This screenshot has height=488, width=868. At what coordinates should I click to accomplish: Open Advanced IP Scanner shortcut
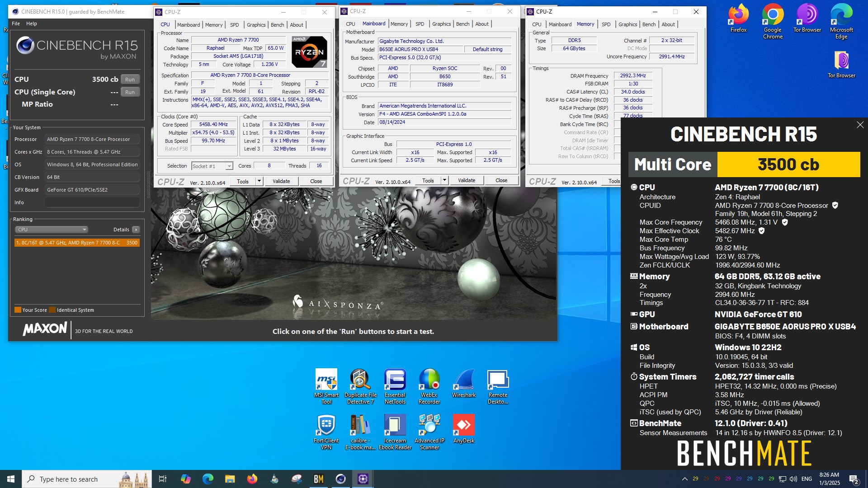[x=429, y=432]
